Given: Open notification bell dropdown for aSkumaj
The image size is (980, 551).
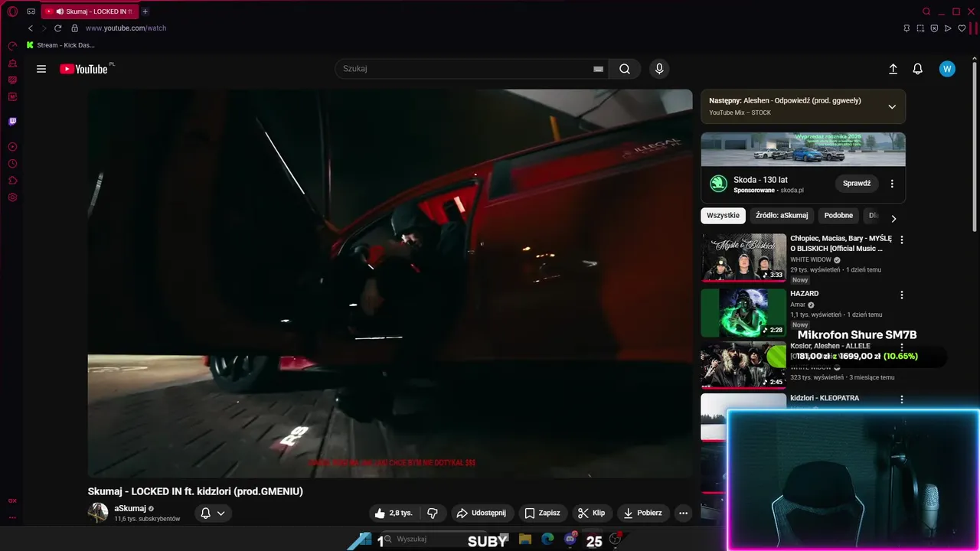Looking at the screenshot, I should click(212, 513).
